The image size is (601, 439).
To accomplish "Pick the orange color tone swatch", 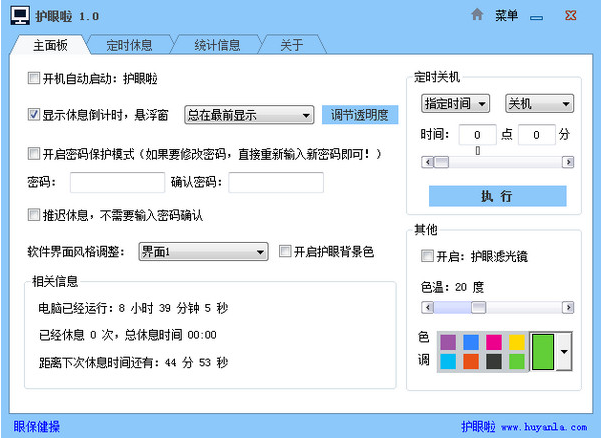I will 471,361.
